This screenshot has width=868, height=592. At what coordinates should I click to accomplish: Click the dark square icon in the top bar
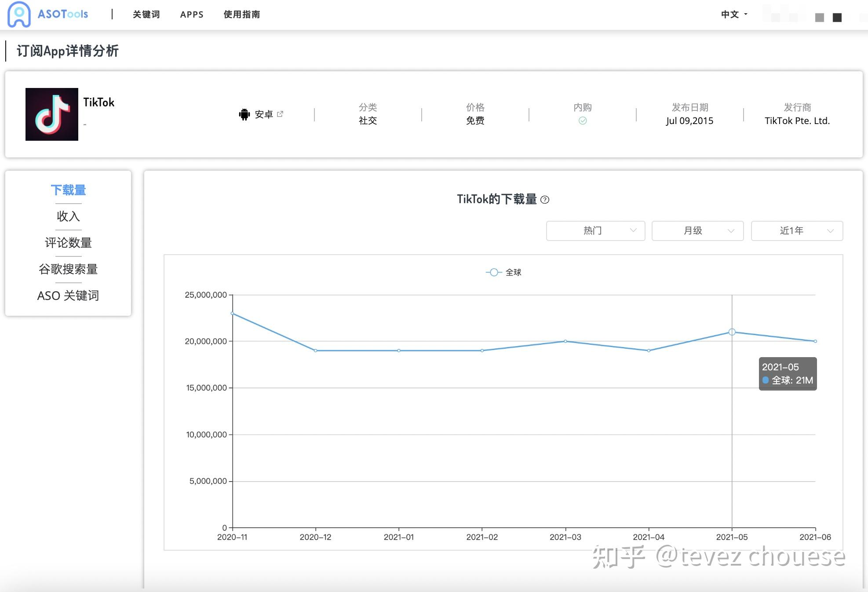tap(837, 18)
